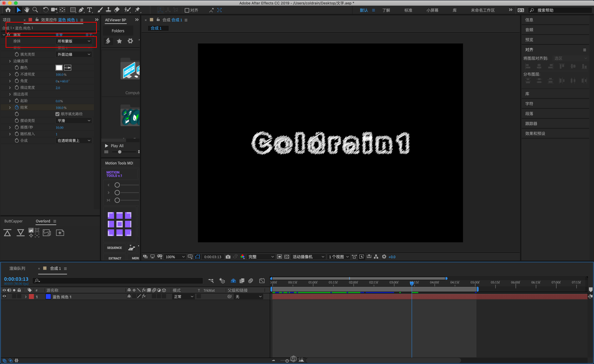
Task: Select the Unified Camera tool
Action: [x=54, y=10]
